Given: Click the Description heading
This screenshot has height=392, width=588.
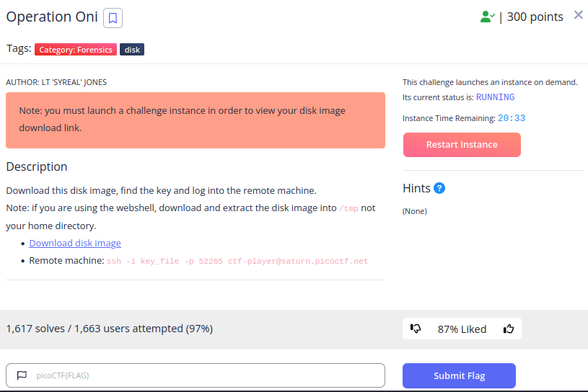Looking at the screenshot, I should click(x=37, y=166).
